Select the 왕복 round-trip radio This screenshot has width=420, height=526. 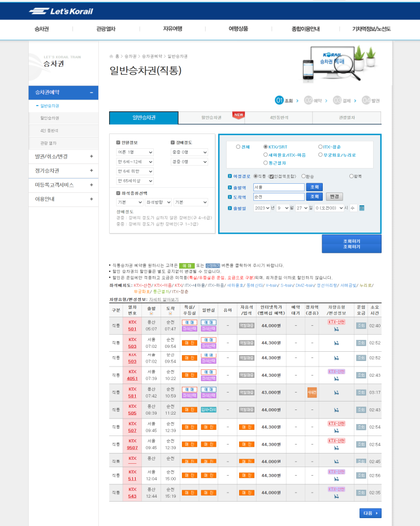[351, 176]
